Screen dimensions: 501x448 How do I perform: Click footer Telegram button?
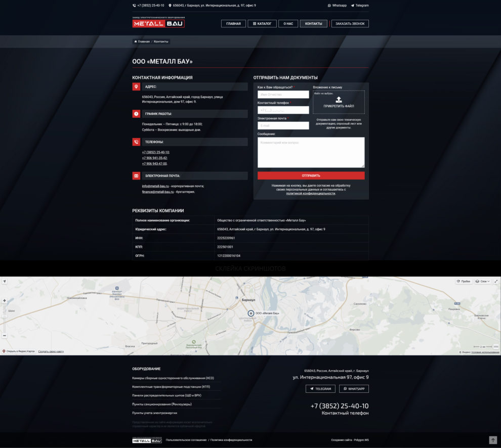tap(320, 389)
